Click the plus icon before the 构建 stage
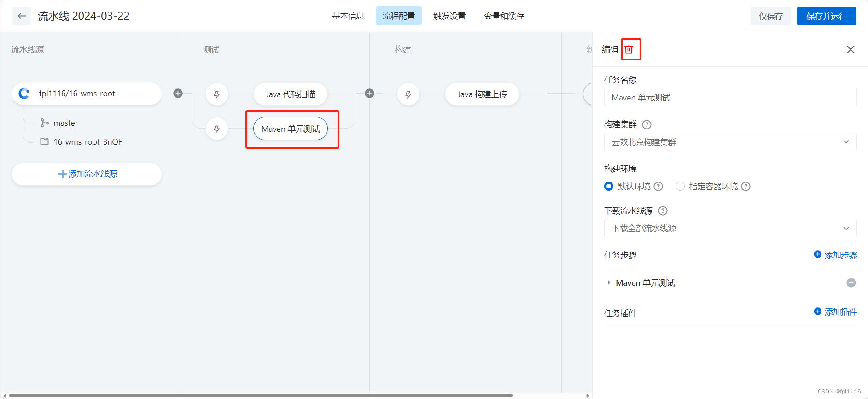This screenshot has height=399, width=868. [x=369, y=94]
